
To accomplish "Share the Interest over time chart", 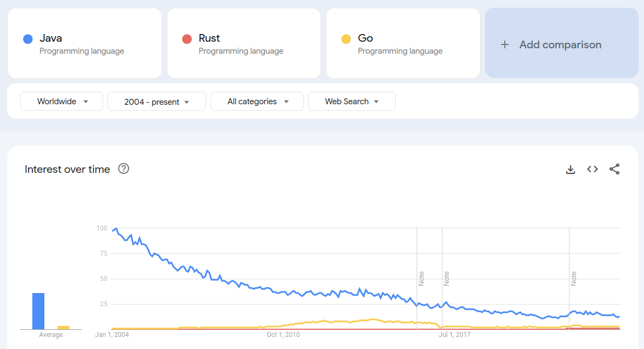I will pos(614,170).
